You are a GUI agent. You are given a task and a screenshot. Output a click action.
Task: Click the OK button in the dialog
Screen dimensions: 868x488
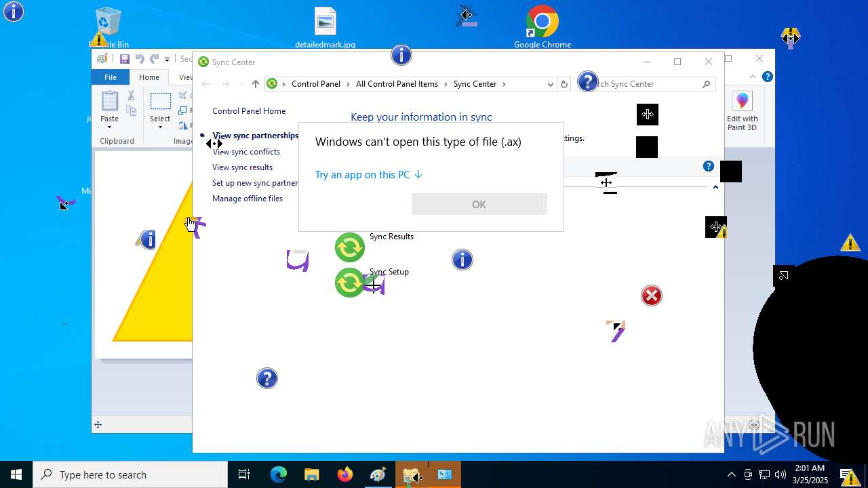point(479,204)
